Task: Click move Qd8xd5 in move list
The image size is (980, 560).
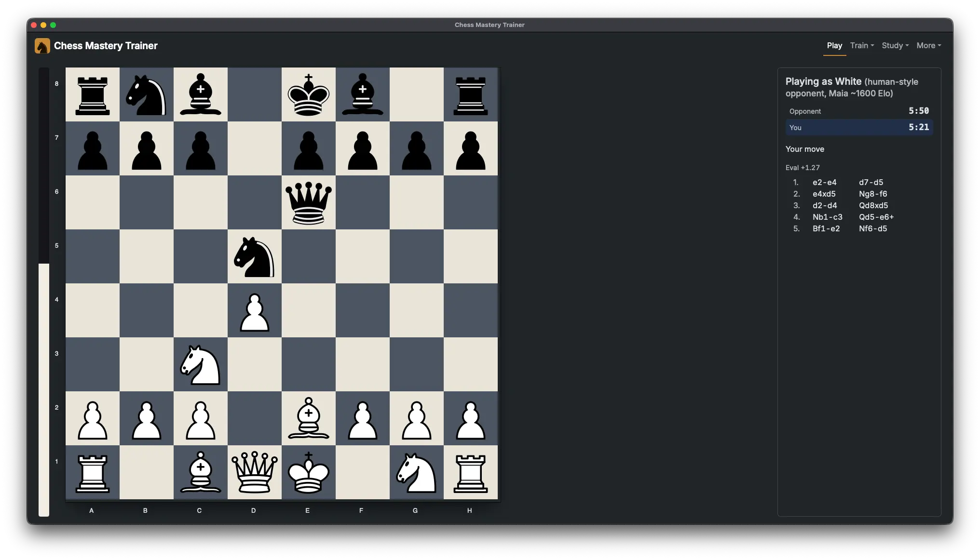Action: (x=873, y=205)
